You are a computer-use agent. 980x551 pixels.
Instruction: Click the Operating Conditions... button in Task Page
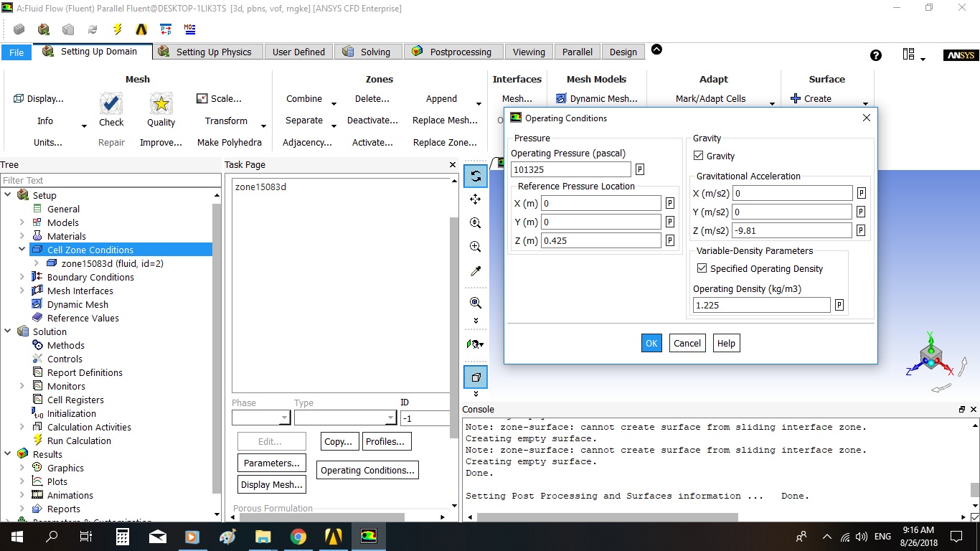tap(367, 471)
